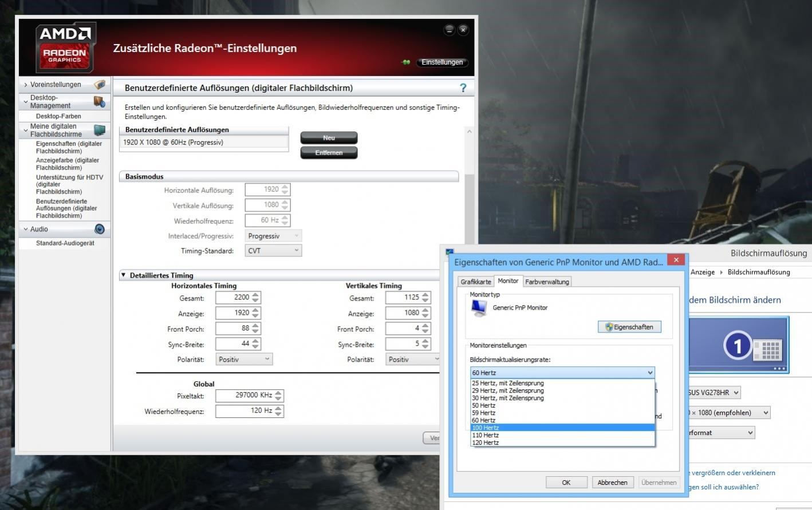Open Anzeigefarbe (digitaler Flachbildschirm) sidebar item

68,164
